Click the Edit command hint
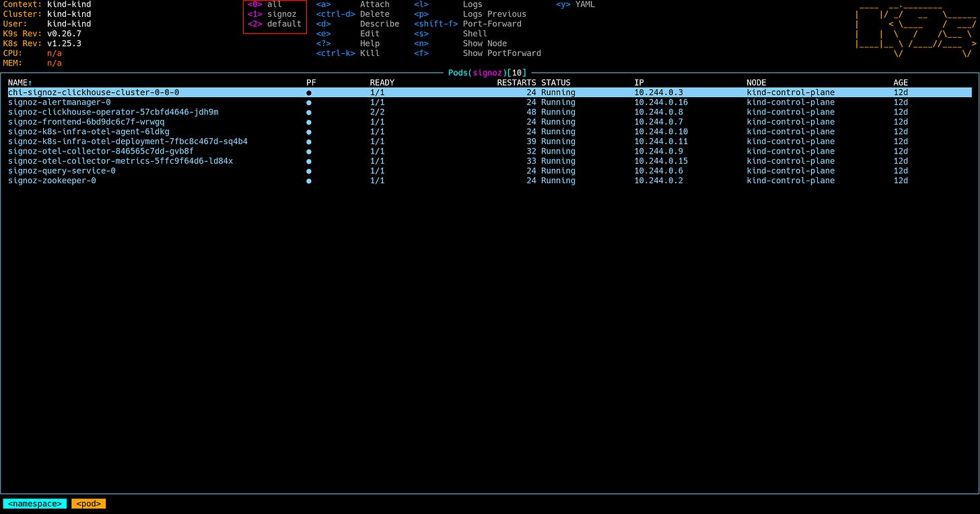This screenshot has height=514, width=980. click(x=348, y=34)
